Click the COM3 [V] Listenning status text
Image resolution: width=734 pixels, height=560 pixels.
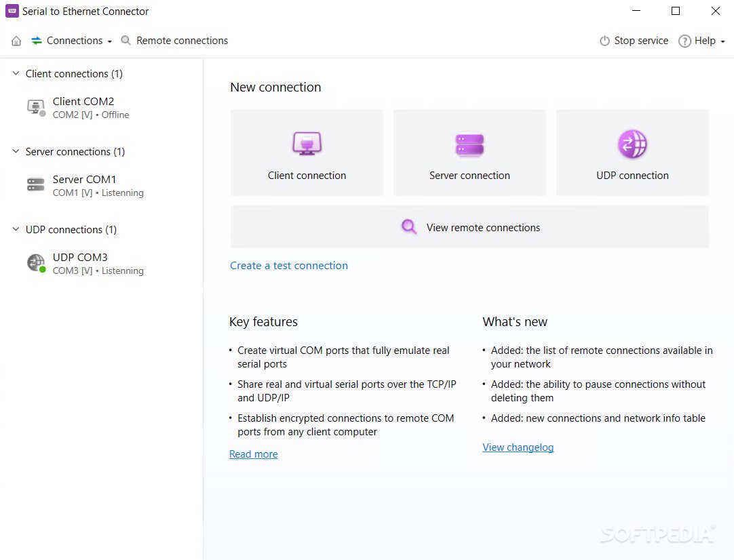(98, 271)
